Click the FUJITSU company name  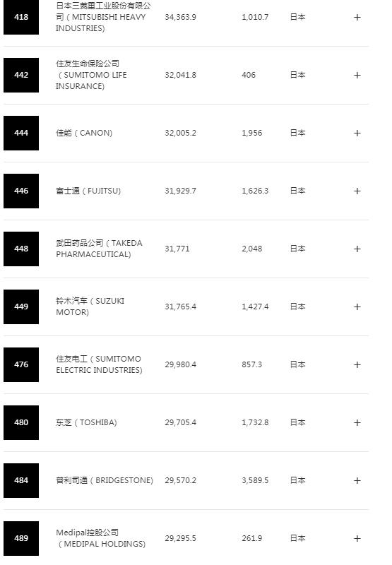[88, 191]
